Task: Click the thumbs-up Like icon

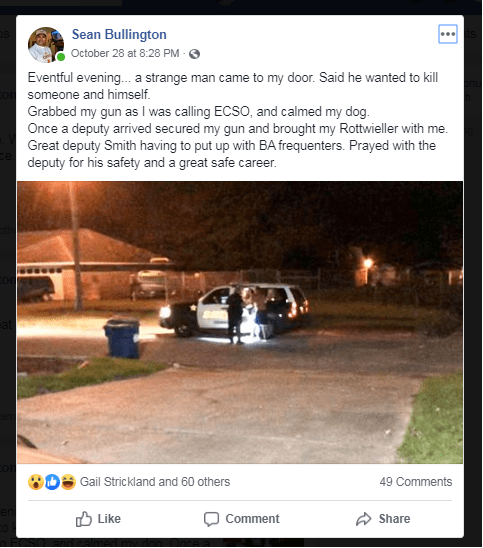Action: click(x=84, y=519)
